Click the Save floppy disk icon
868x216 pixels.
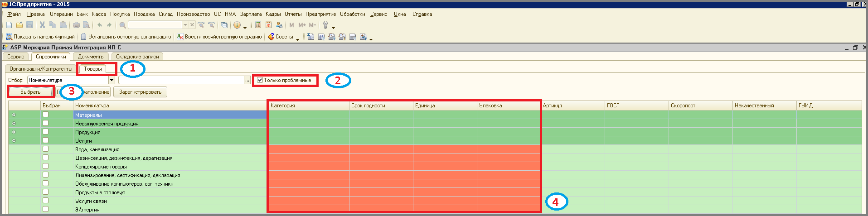pyautogui.click(x=29, y=25)
